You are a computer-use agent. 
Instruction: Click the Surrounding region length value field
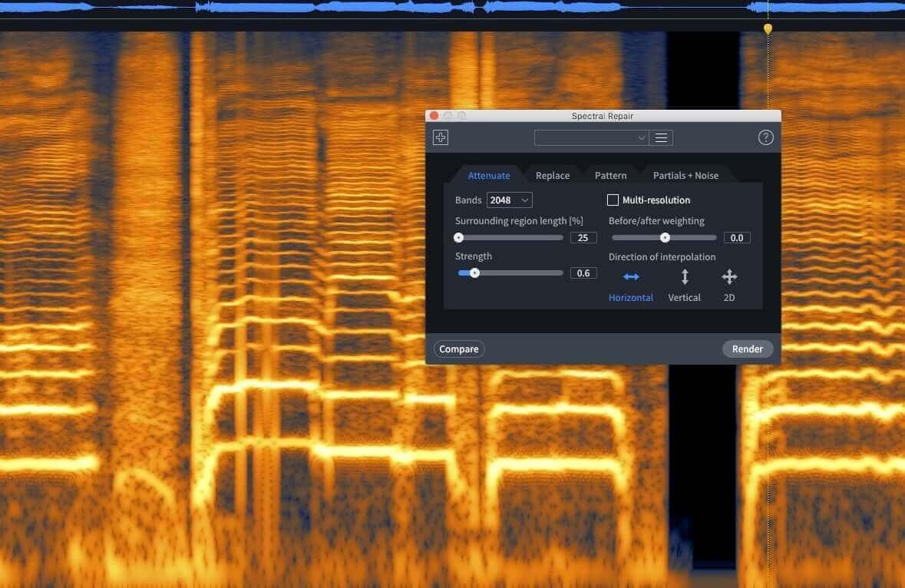[583, 238]
